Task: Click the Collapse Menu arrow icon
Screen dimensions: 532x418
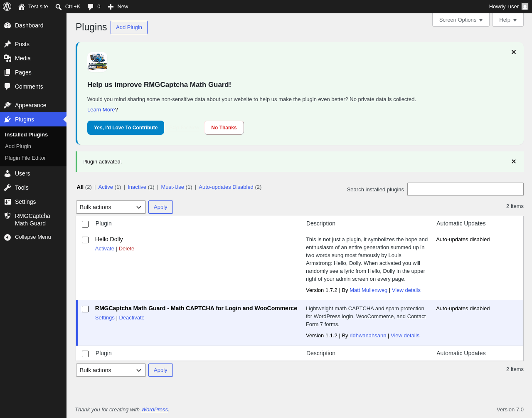Action: pos(7,237)
